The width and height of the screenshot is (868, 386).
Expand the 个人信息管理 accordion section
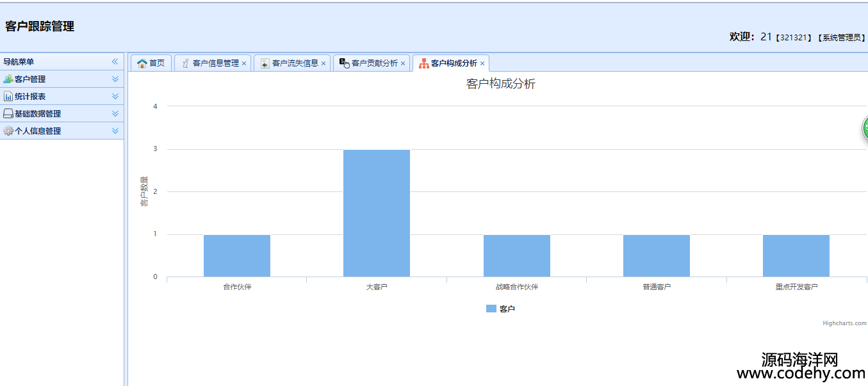(115, 131)
